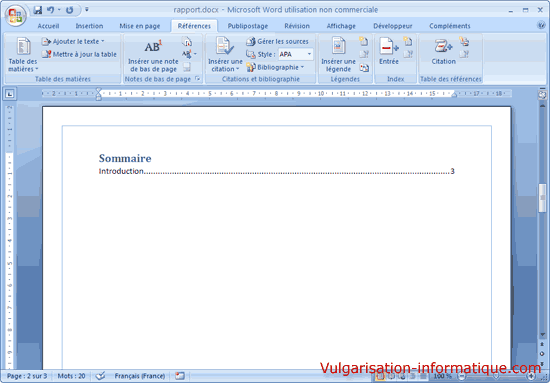The height and width of the screenshot is (383, 550).
Task: Click the Insérer une note de bas de page icon
Action: [x=153, y=46]
